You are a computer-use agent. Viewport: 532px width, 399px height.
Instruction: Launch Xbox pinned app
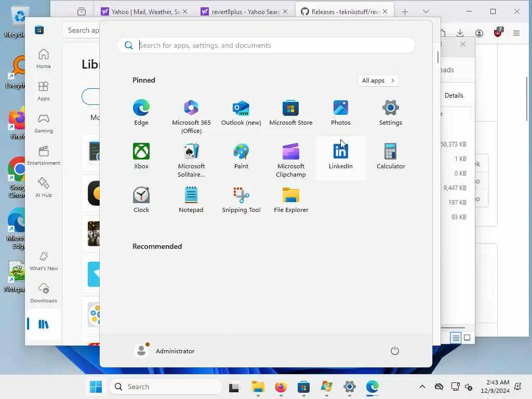(141, 156)
